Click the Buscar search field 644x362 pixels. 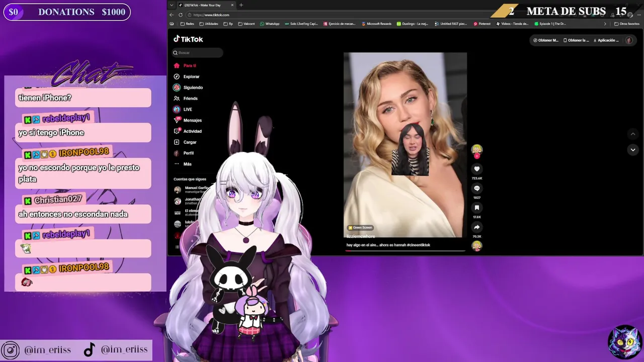197,52
